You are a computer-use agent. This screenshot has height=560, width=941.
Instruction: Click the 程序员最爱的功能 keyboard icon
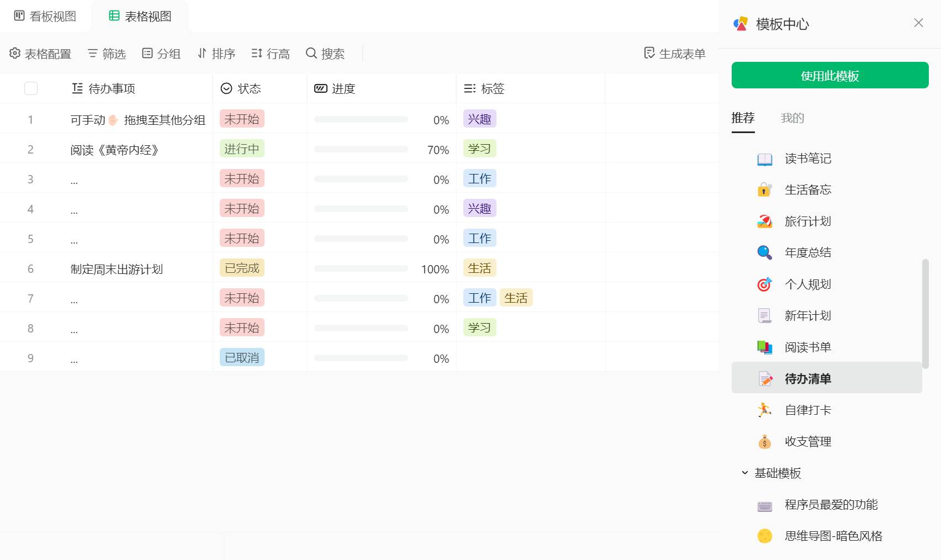[x=765, y=506]
